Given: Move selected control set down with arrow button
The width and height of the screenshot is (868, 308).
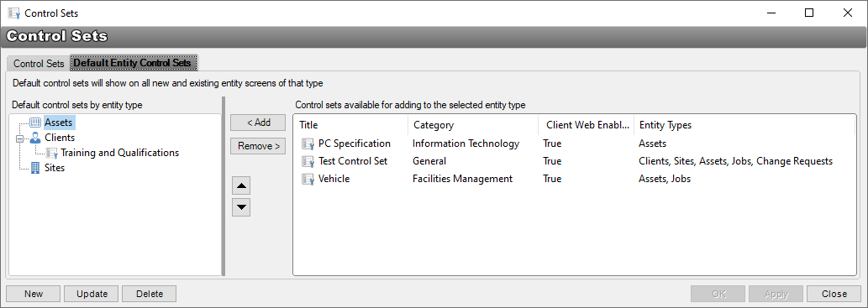Looking at the screenshot, I should 241,207.
